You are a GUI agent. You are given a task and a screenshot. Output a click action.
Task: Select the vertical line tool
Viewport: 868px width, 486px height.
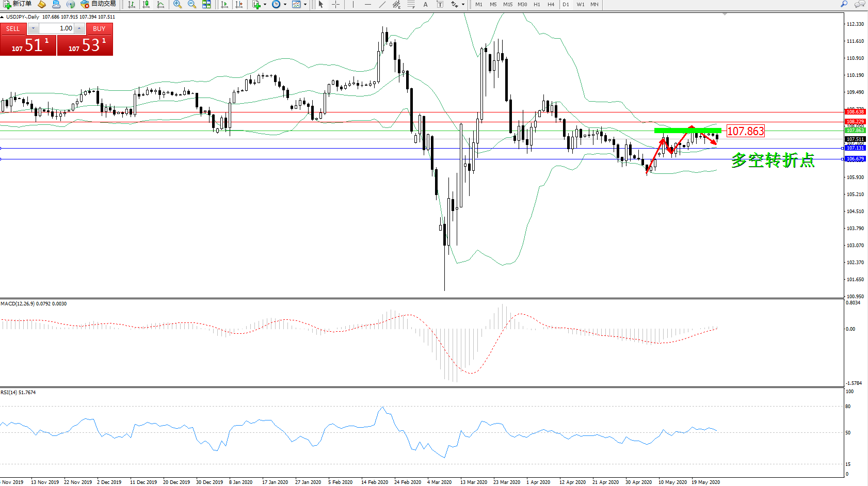(353, 4)
